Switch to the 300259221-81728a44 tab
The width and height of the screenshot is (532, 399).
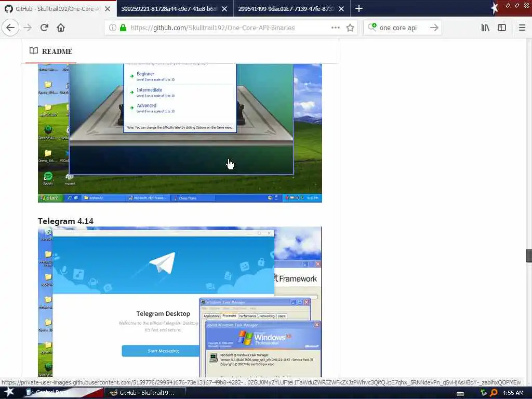[175, 8]
